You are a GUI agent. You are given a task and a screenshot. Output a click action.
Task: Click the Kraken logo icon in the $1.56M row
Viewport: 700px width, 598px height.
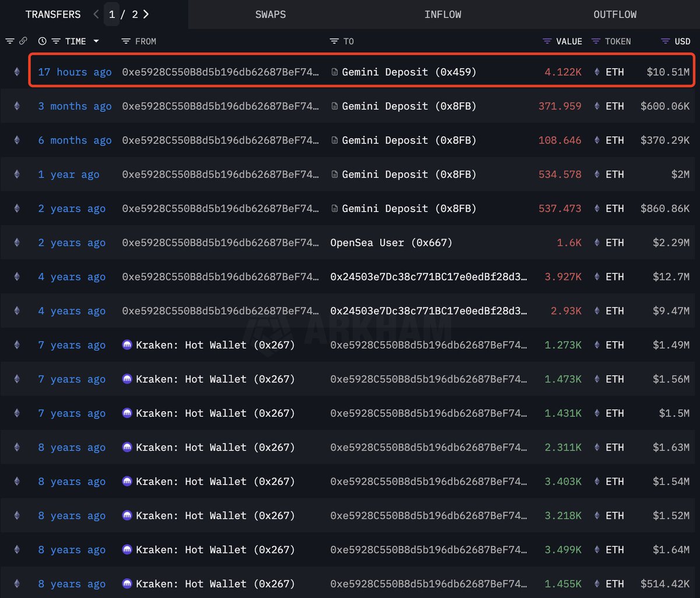click(127, 379)
